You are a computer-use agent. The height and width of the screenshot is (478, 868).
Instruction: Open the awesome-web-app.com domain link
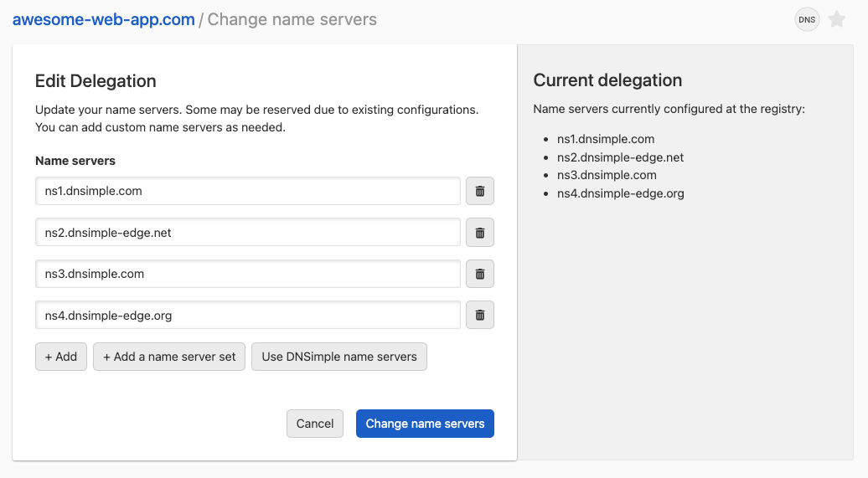coord(104,19)
